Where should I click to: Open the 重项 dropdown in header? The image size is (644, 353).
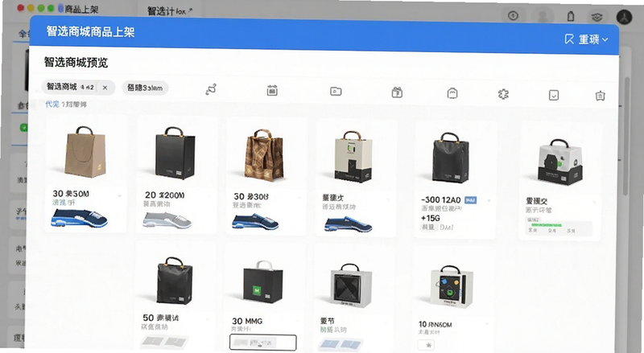pos(593,40)
